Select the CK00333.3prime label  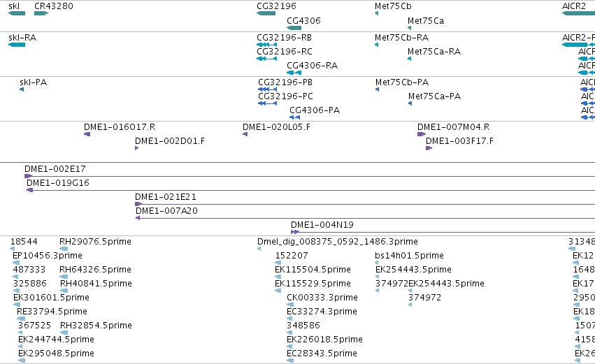(322, 298)
